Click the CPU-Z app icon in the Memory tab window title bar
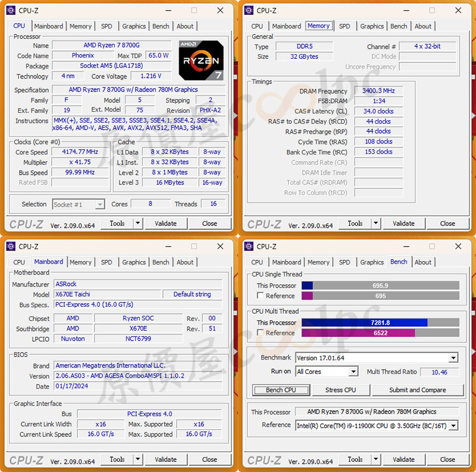This screenshot has width=476, height=472. (249, 10)
